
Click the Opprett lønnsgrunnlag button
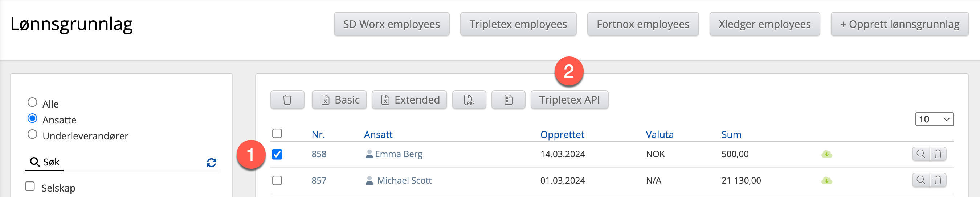pyautogui.click(x=899, y=24)
